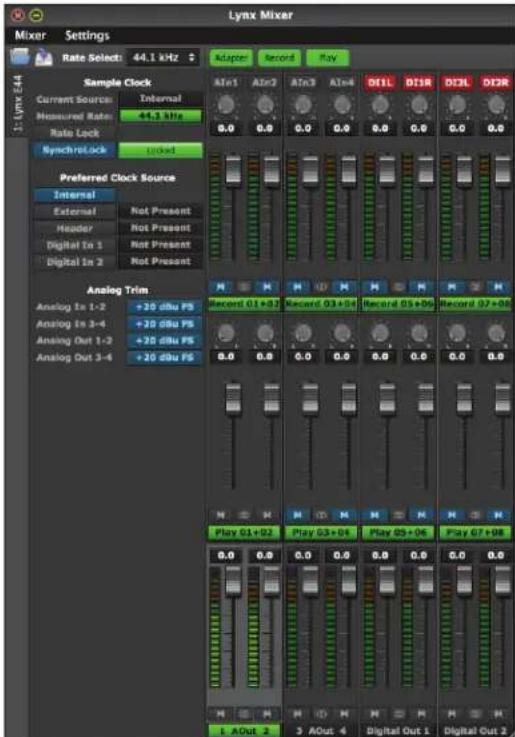Image resolution: width=515 pixels, height=737 pixels.
Task: Click the left pan knob under Record 07+08
Action: click(457, 333)
